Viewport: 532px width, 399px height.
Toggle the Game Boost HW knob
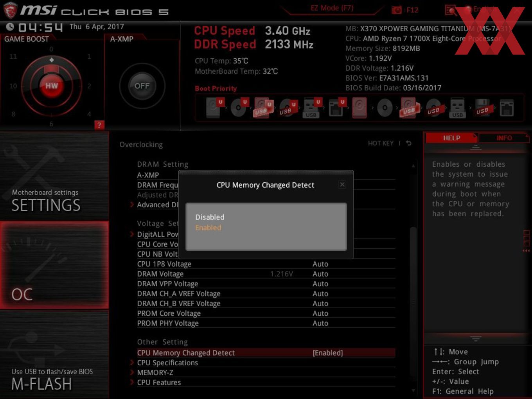(52, 86)
